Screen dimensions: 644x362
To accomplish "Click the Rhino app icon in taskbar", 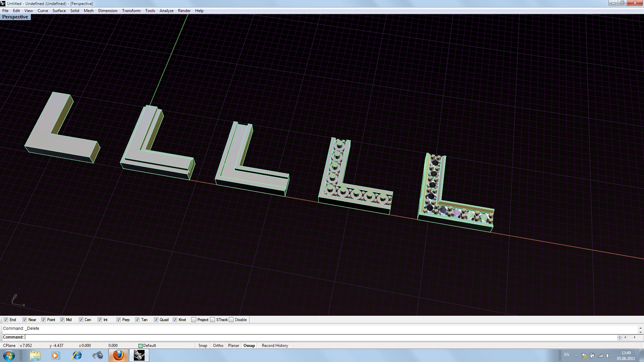I will pyautogui.click(x=139, y=355).
